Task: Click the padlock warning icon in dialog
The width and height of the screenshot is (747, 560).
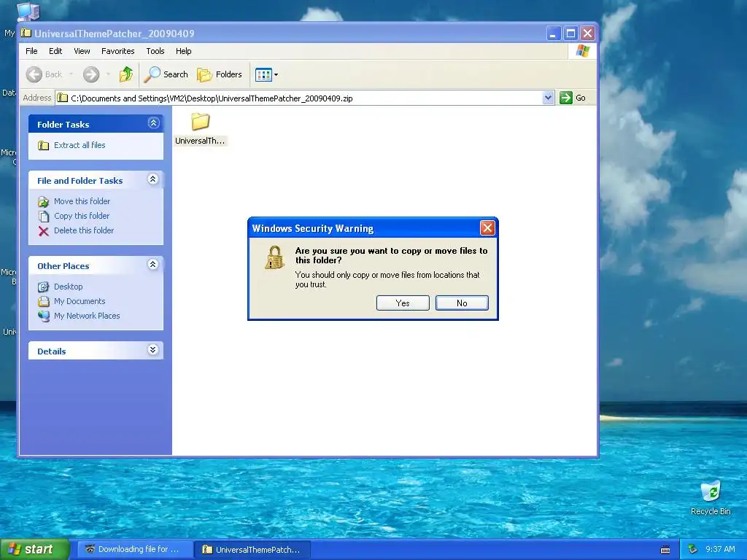Action: 274,257
